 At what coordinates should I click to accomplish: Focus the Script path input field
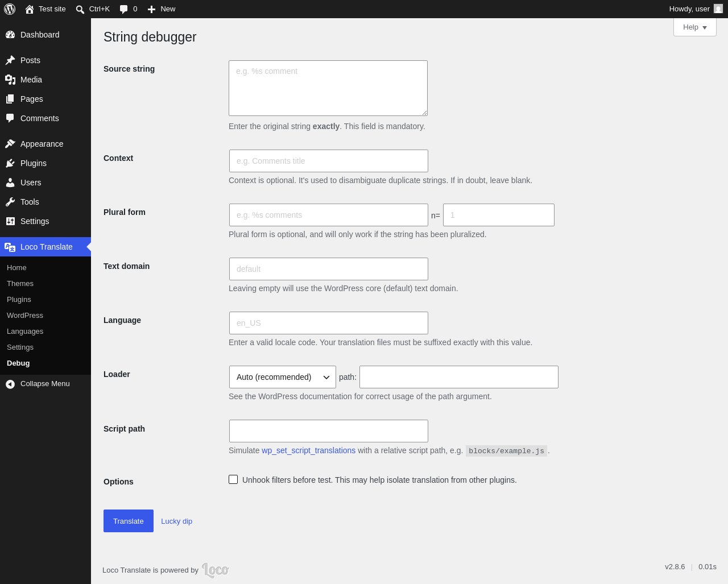coord(329,431)
